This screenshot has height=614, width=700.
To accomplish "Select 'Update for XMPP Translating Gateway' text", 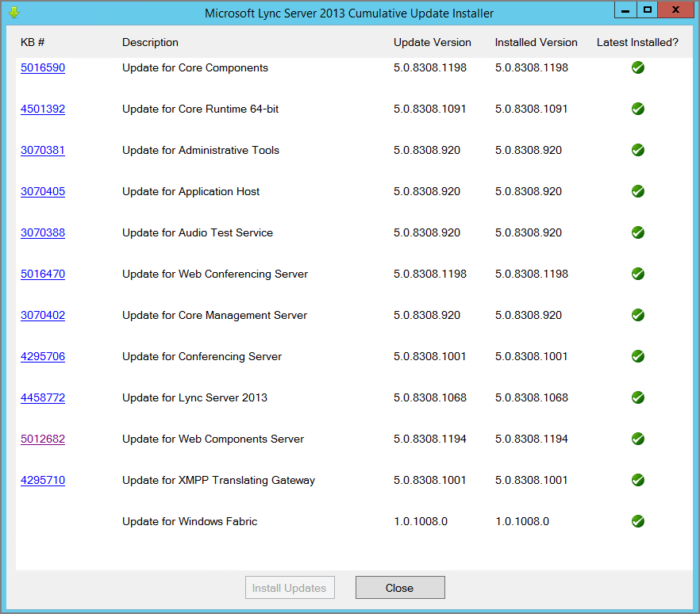I will (x=219, y=481).
